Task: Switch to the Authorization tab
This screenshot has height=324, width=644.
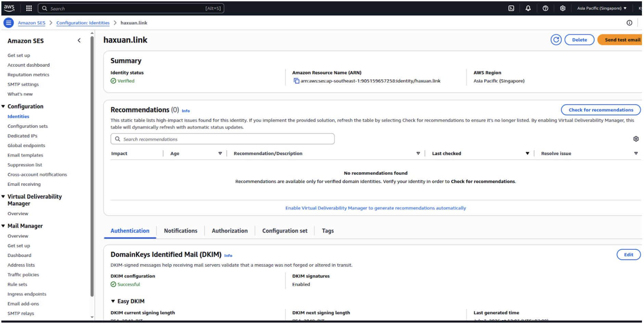Action: tap(230, 231)
